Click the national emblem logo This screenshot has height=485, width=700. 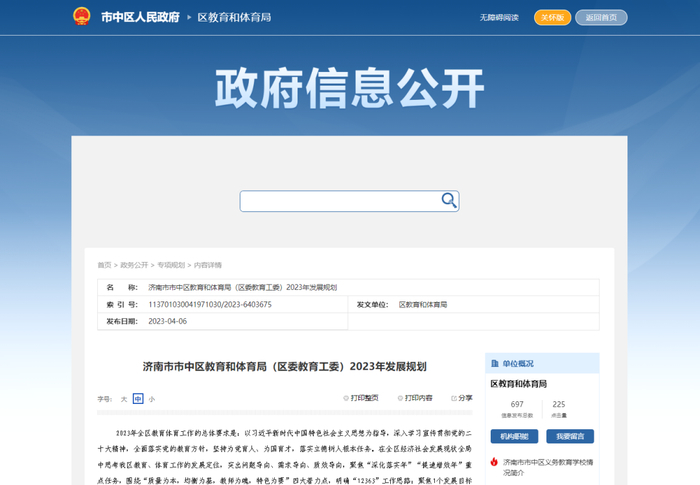(81, 17)
